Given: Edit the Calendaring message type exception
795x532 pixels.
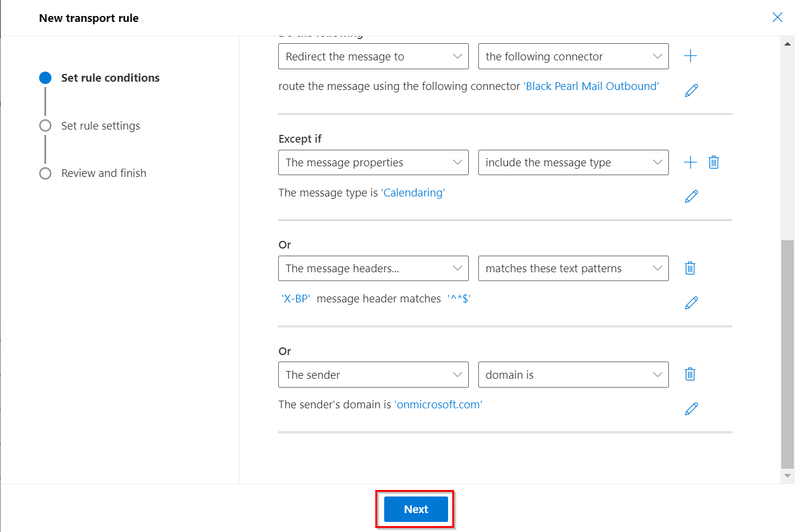Looking at the screenshot, I should click(691, 196).
